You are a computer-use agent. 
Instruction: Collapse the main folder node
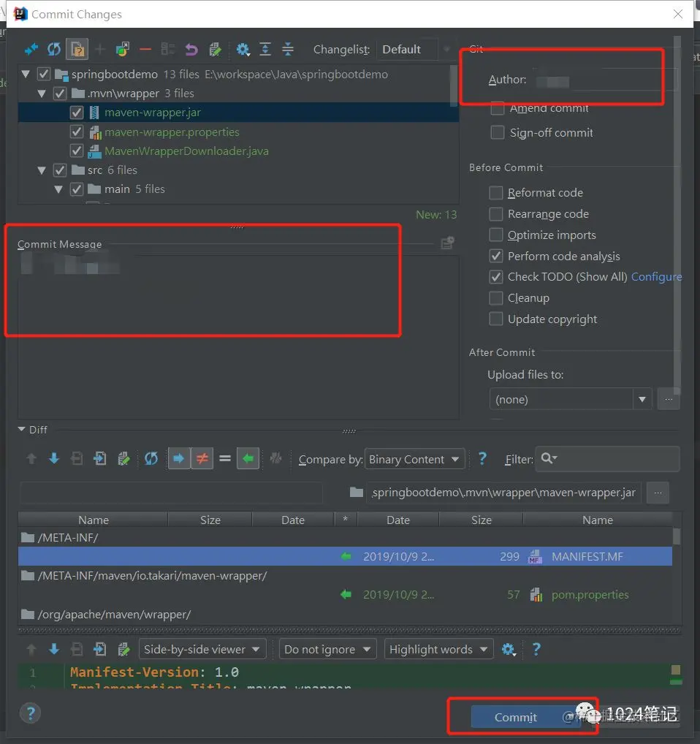point(58,189)
